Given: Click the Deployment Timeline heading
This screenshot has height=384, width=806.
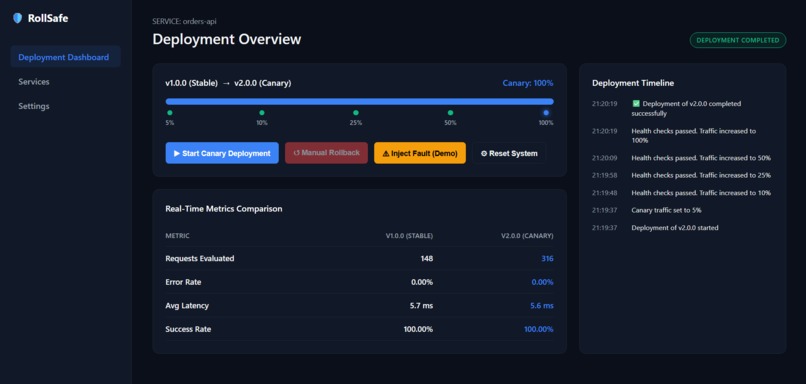Looking at the screenshot, I should tap(633, 83).
